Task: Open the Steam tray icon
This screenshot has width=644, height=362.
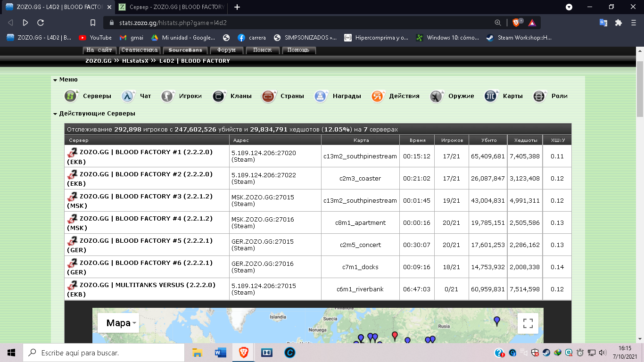Action: [546, 353]
